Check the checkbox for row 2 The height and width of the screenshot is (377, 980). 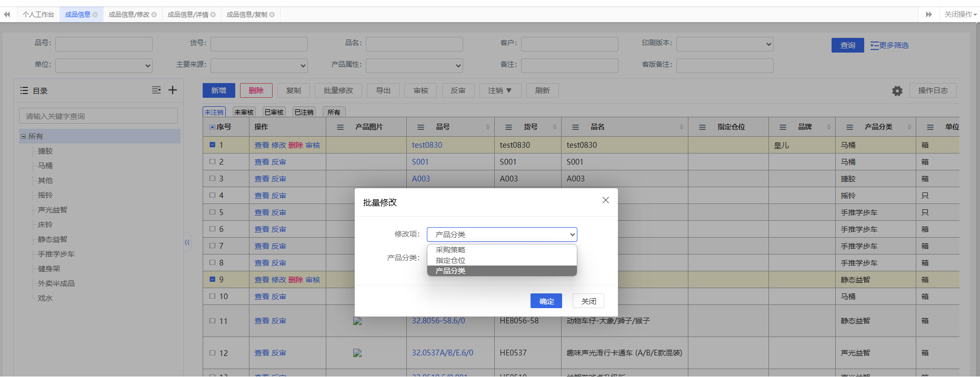coord(213,161)
